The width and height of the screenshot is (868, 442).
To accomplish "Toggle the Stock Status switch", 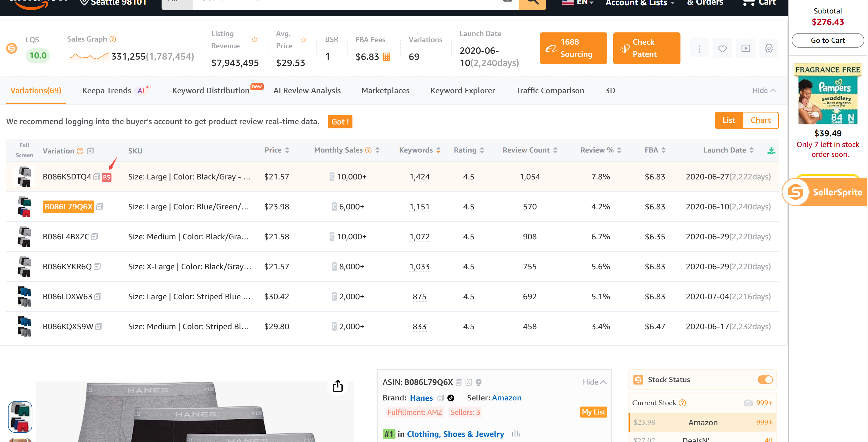I will coord(765,380).
